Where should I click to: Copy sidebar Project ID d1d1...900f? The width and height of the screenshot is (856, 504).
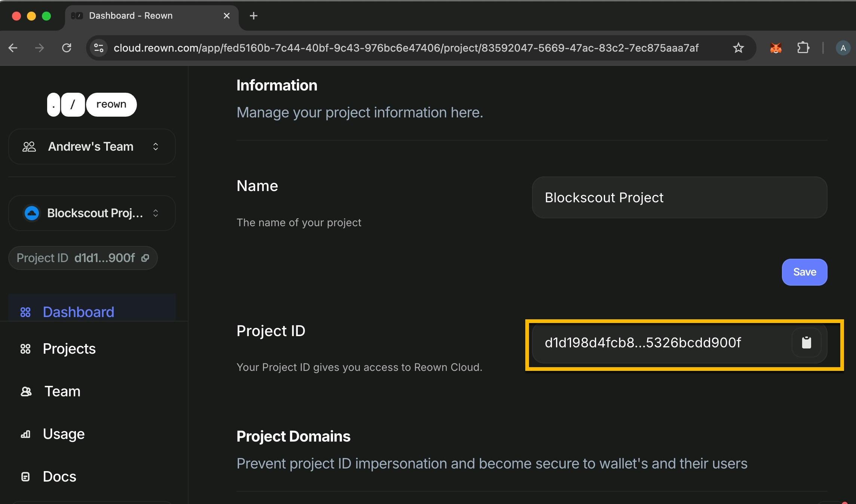[x=145, y=258]
